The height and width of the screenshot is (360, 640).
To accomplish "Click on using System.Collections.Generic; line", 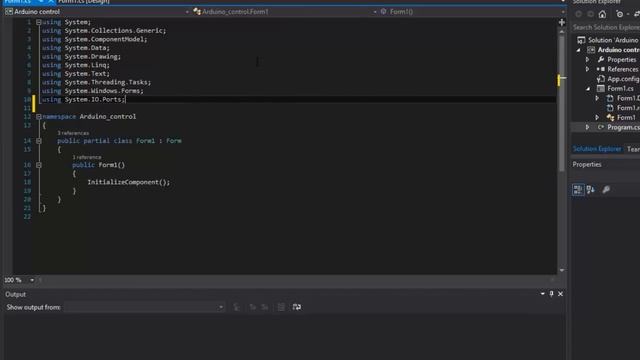I will (x=104, y=31).
